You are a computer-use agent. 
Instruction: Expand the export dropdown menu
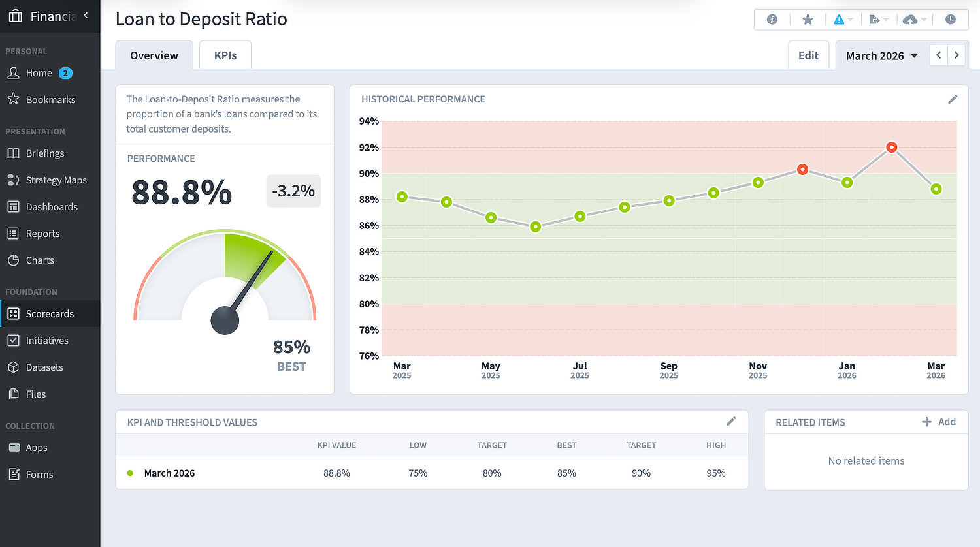(x=879, y=20)
